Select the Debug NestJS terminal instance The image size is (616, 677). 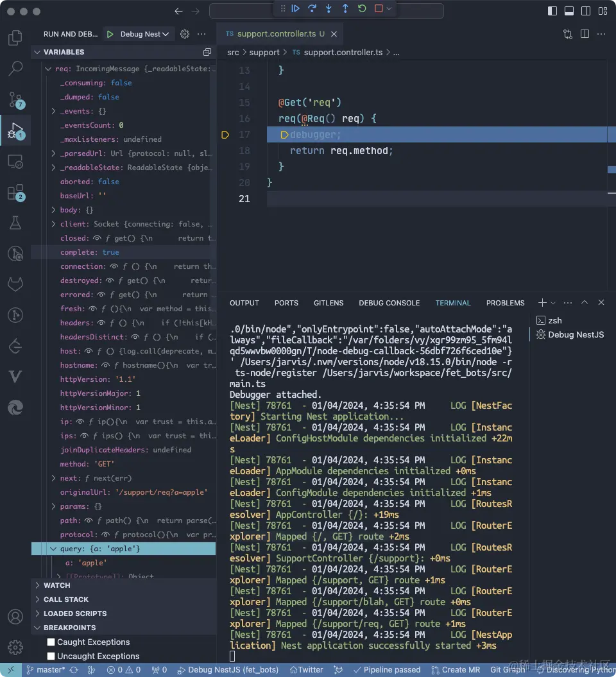[x=570, y=334]
